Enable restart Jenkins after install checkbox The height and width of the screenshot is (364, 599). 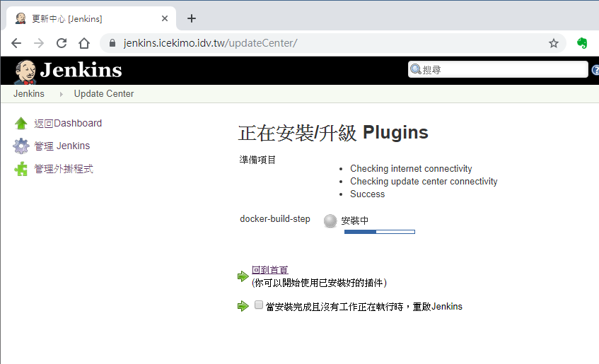tap(259, 305)
